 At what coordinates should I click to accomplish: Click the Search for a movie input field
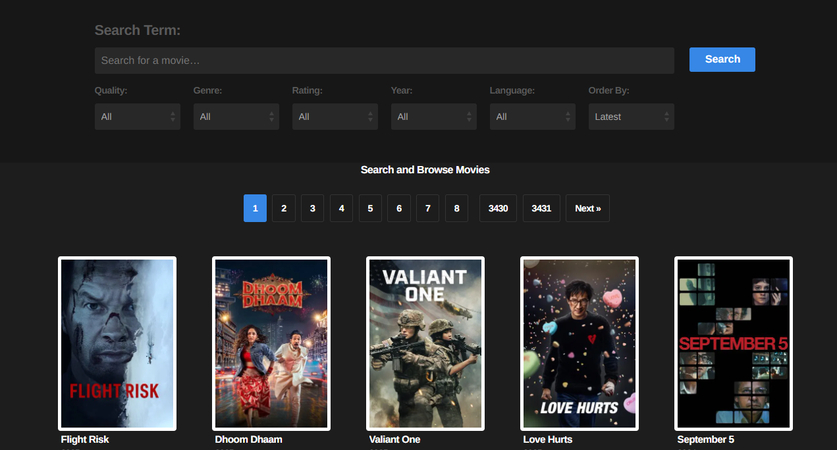384,60
